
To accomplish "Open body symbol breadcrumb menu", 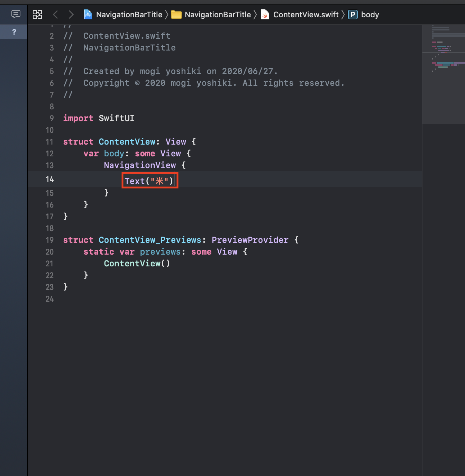I will coord(370,15).
